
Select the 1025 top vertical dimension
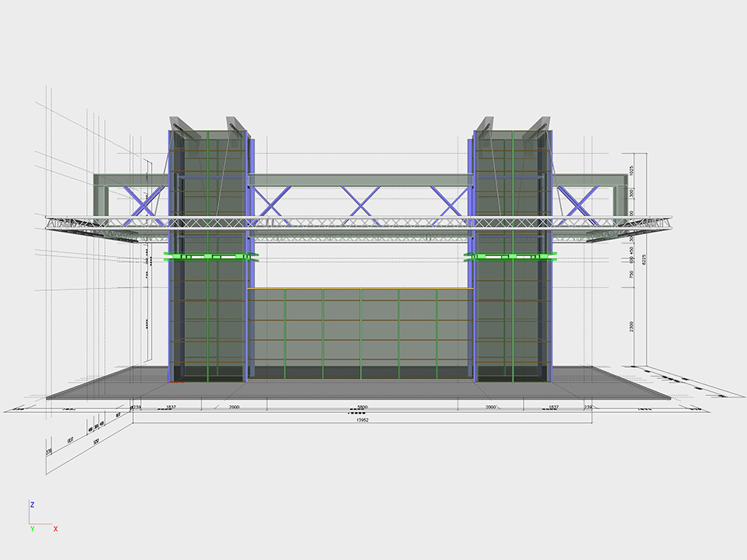tap(632, 170)
